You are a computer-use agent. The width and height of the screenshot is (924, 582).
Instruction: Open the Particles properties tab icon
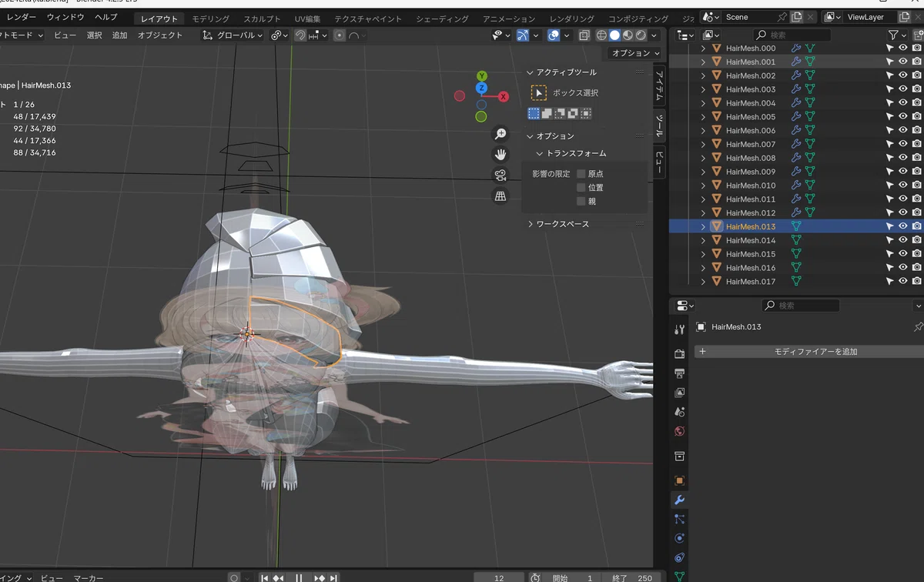click(679, 519)
